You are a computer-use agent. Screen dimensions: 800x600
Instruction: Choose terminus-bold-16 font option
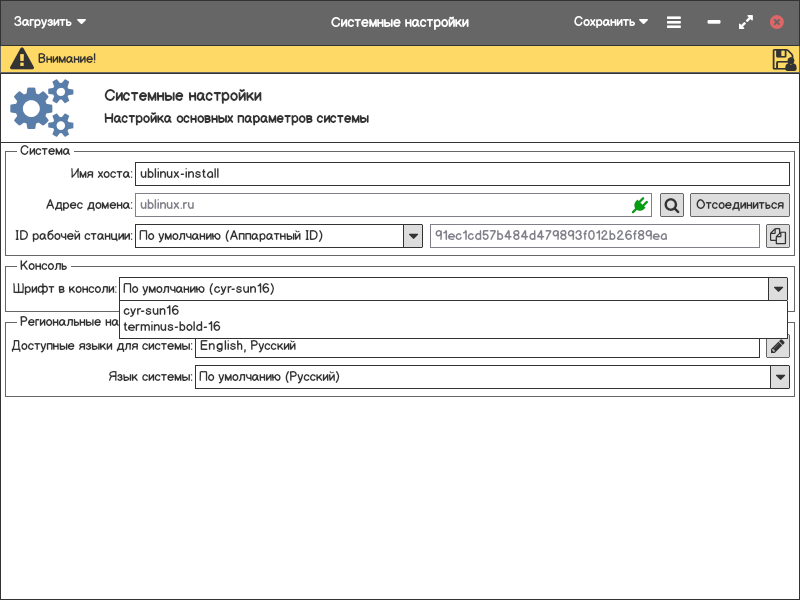tap(172, 326)
